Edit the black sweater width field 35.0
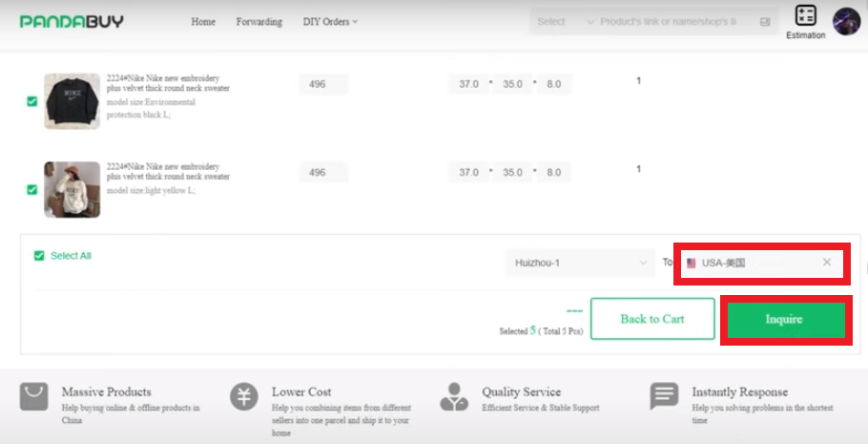 [x=512, y=84]
